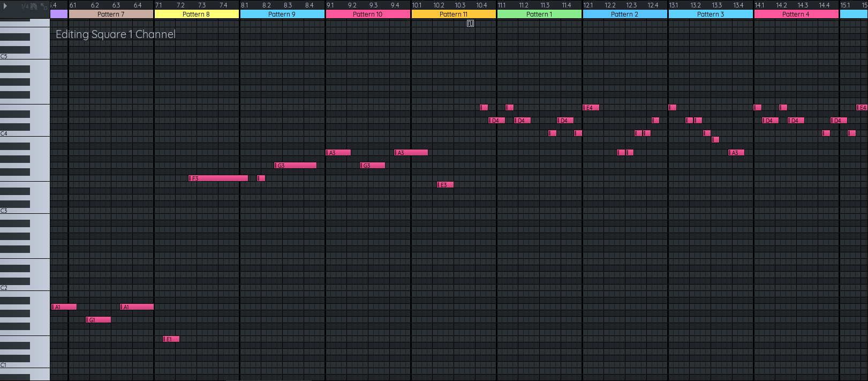This screenshot has width=868, height=381.
Task: Select the E3 note in Pattern 11
Action: (446, 185)
